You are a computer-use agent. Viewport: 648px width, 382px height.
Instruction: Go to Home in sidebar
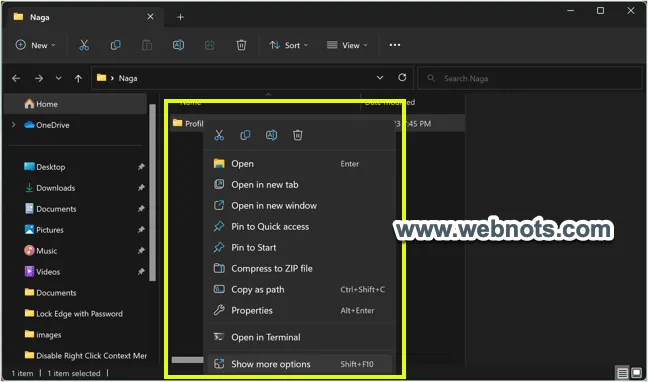75,104
